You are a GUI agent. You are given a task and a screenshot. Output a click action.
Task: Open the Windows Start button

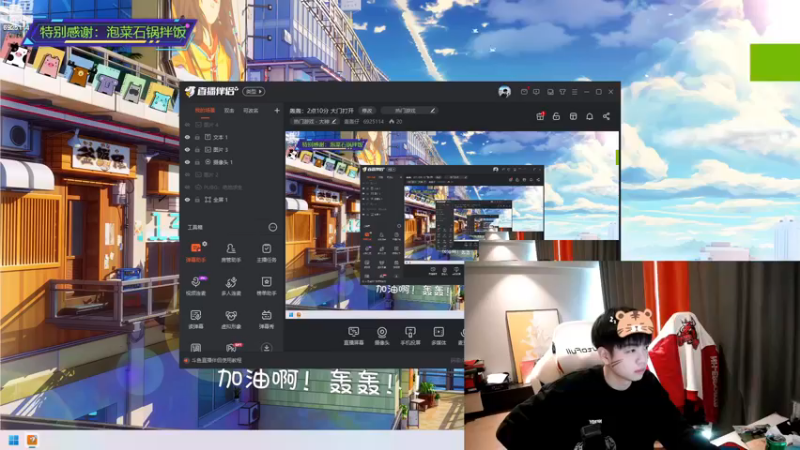[14, 440]
